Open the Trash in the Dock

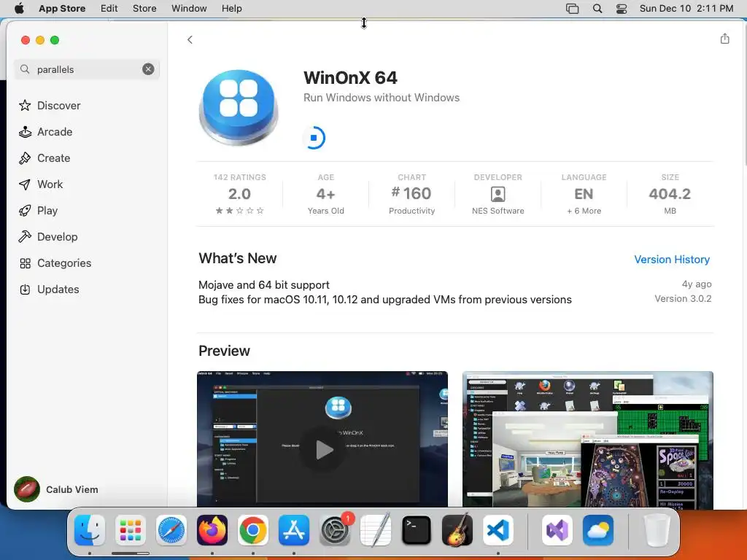657,530
